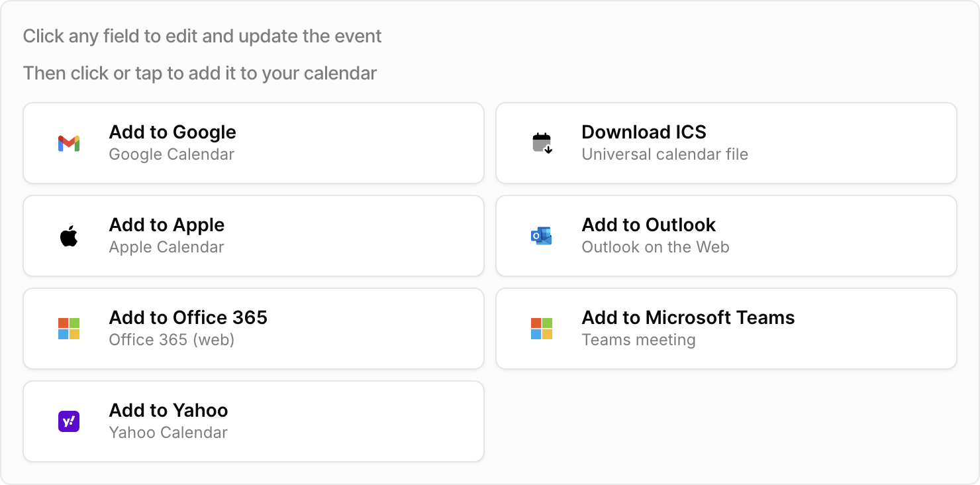
Task: Click the Apple Calendar subtitle text
Action: [166, 246]
